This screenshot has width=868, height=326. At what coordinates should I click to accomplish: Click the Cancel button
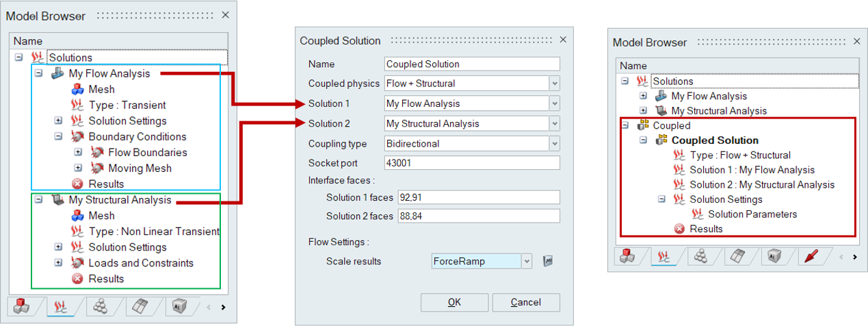coord(525,302)
